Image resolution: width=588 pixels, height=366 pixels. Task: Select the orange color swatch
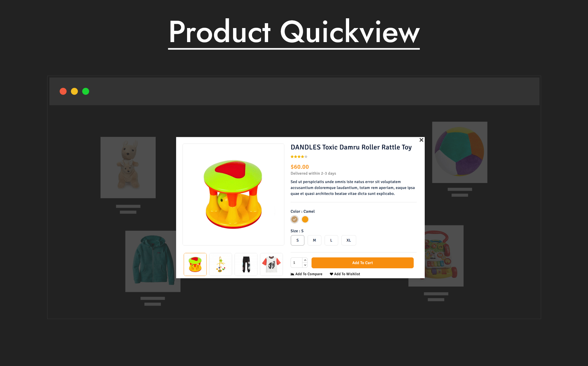tap(305, 219)
